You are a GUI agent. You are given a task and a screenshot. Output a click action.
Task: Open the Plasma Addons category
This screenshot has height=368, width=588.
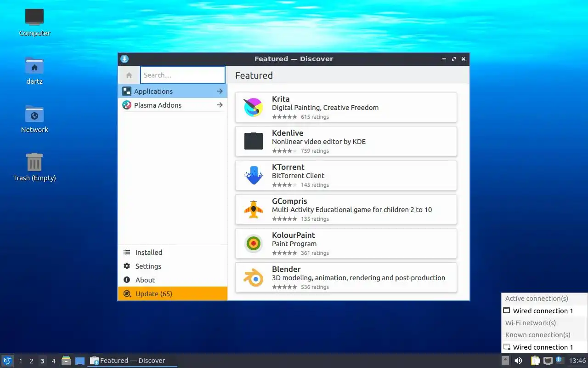172,105
